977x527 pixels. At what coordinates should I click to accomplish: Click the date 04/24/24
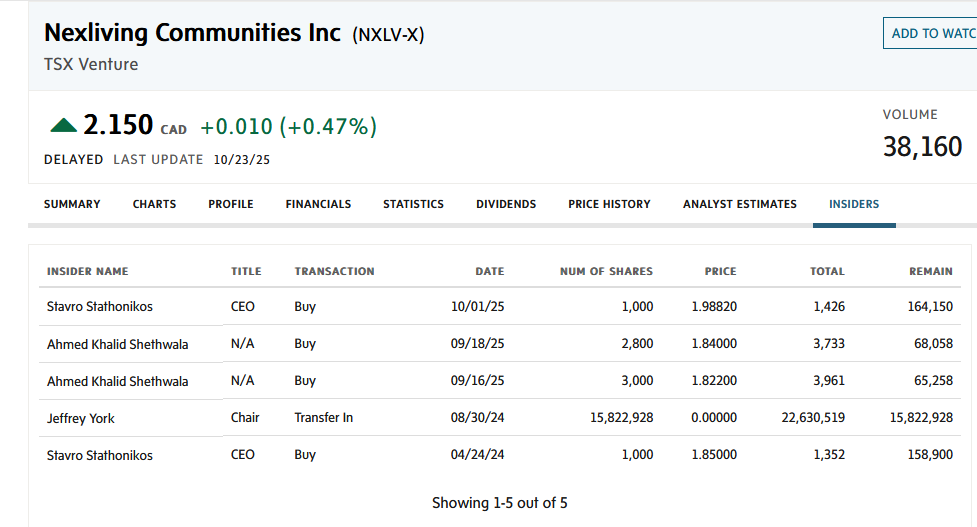point(478,455)
